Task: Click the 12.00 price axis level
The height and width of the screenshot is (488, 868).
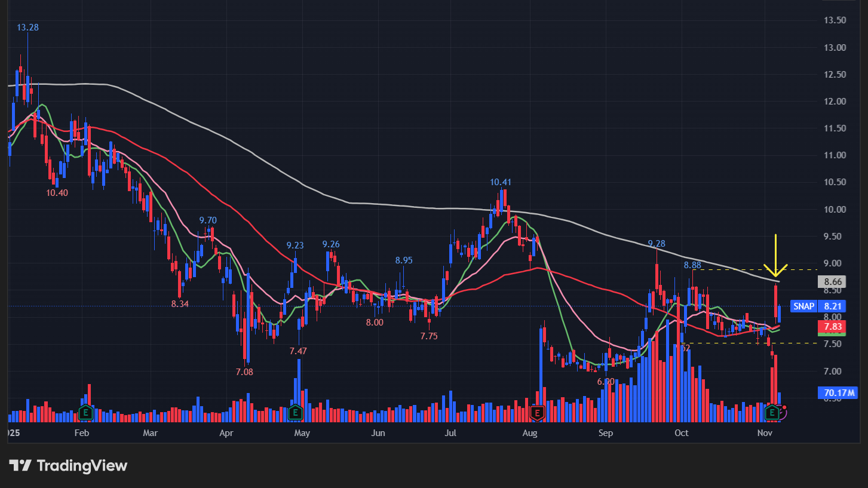Action: 834,102
